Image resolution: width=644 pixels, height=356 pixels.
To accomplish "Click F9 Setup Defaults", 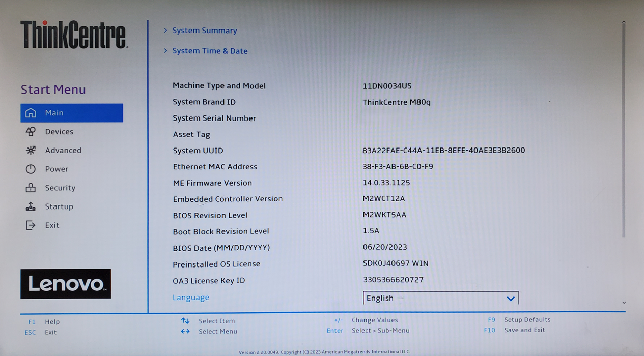I will click(x=519, y=320).
